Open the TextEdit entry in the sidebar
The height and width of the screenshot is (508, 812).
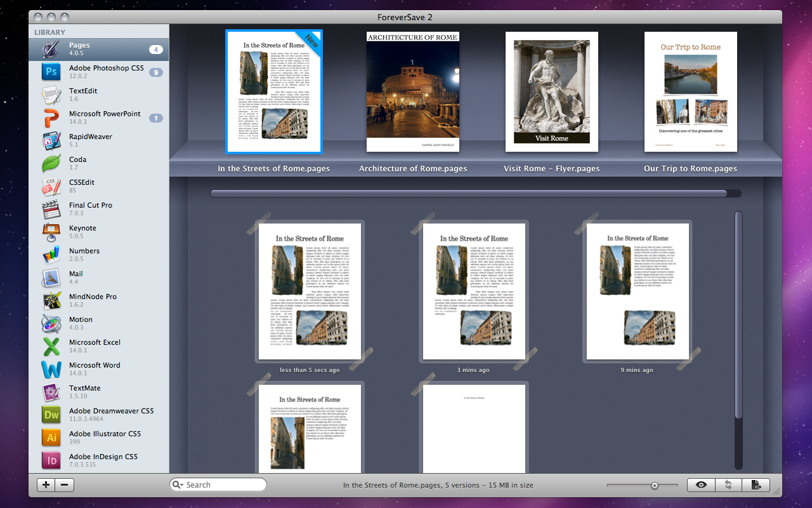83,95
